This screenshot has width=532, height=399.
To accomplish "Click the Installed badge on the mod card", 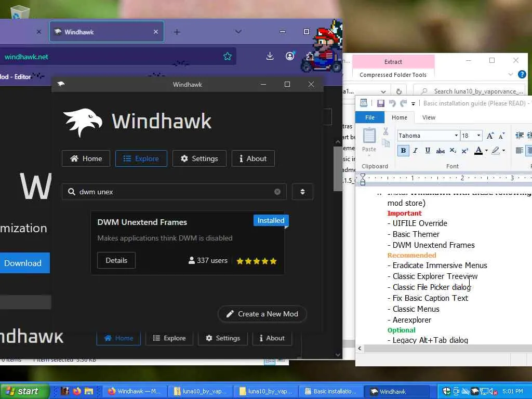I will (271, 220).
